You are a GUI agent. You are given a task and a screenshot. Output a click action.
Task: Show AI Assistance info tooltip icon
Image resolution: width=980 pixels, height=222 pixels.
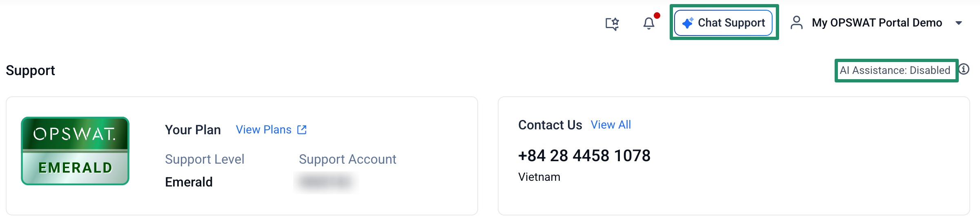(964, 69)
